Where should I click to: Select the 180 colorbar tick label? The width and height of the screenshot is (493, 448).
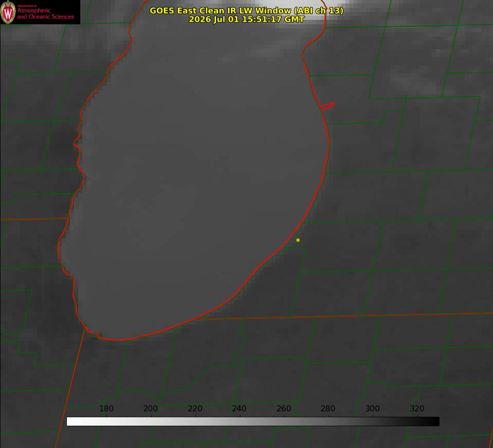pos(106,408)
